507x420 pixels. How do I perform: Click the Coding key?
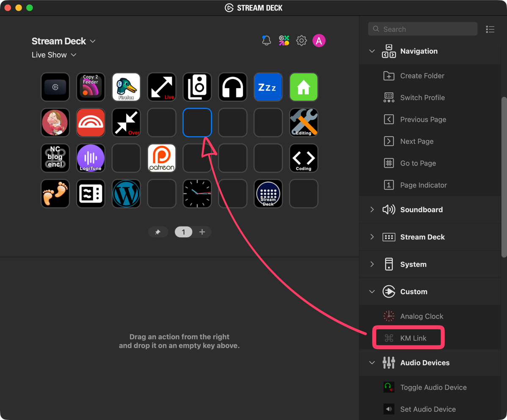[x=303, y=158]
